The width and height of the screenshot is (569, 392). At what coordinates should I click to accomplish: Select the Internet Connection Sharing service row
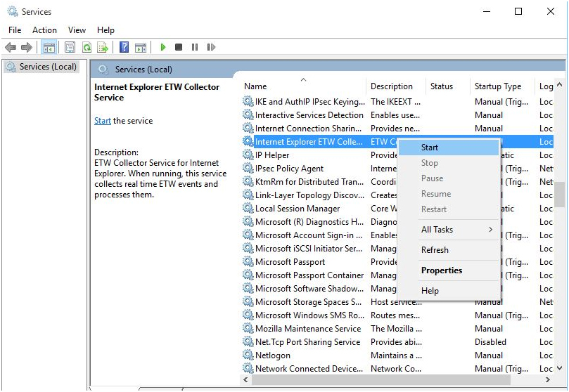[x=397, y=129]
